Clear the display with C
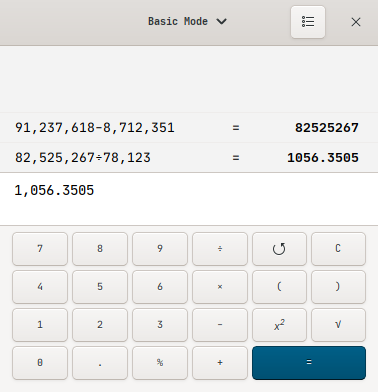This screenshot has height=392, width=378. click(x=338, y=249)
